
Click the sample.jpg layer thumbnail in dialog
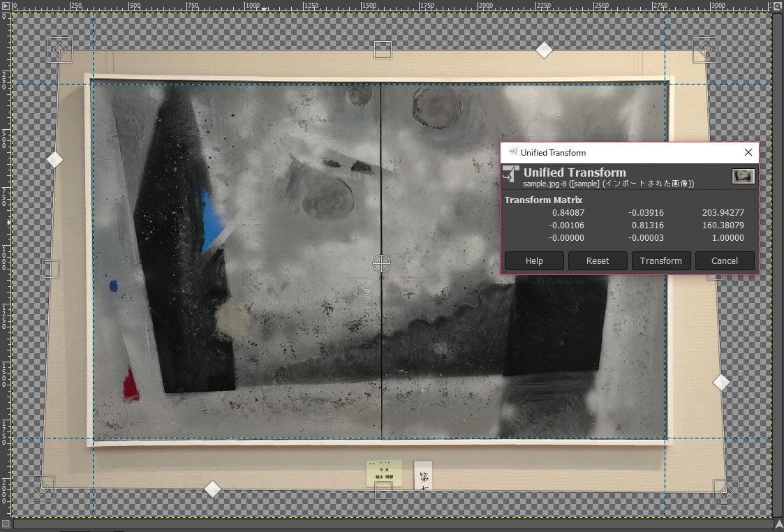(743, 176)
